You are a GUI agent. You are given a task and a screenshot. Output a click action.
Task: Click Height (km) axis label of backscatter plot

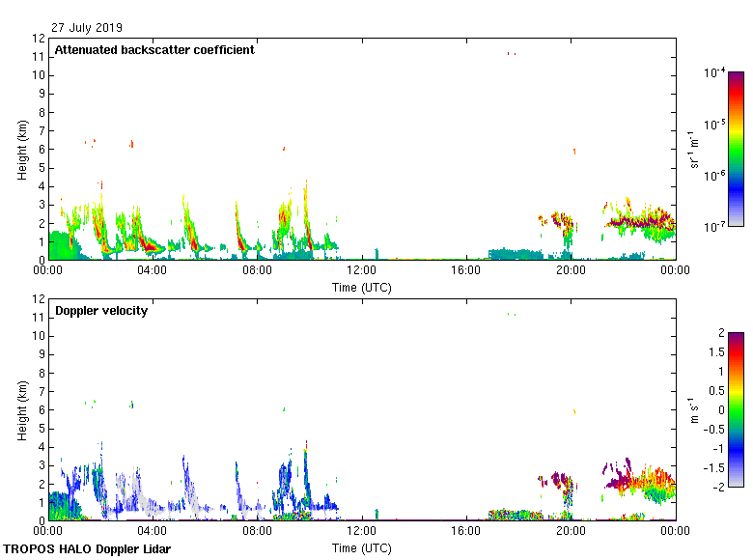pos(21,150)
